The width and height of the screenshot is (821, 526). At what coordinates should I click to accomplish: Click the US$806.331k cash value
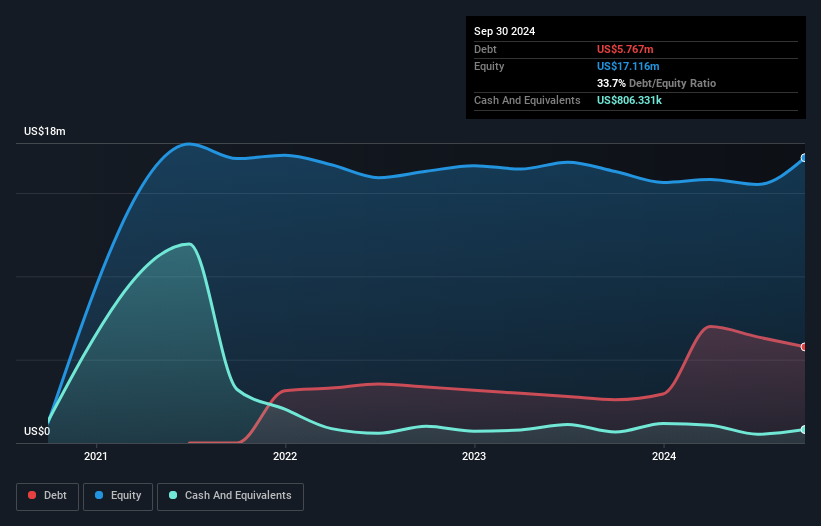[629, 100]
